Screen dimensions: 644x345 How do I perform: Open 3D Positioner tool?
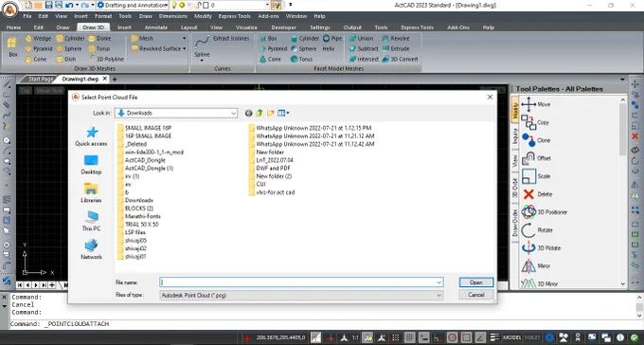tap(545, 212)
